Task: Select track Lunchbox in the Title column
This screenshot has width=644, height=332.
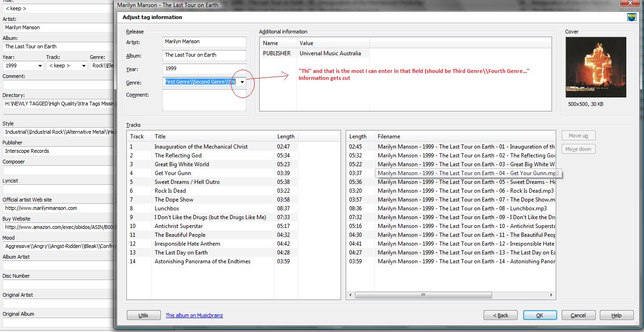Action: [x=167, y=208]
